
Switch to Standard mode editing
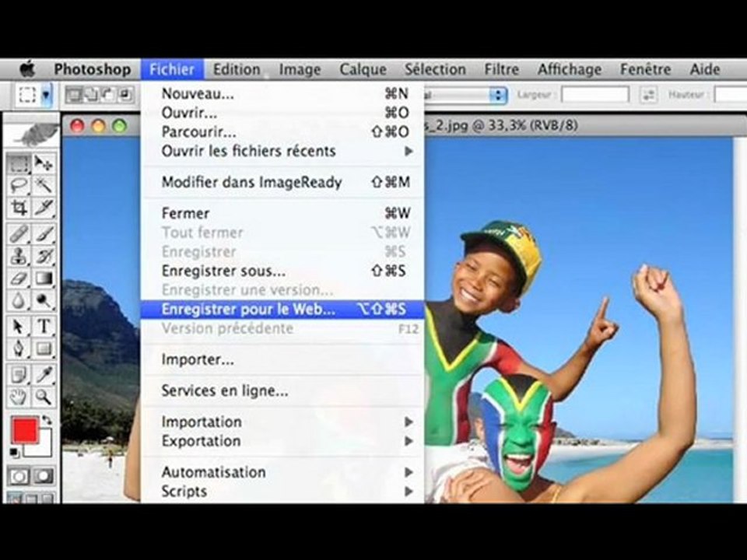pos(19,476)
